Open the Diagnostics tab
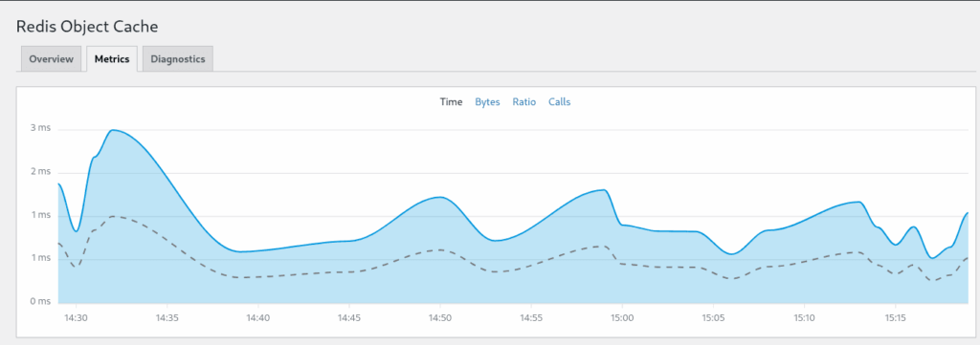The image size is (980, 345). coord(177,59)
